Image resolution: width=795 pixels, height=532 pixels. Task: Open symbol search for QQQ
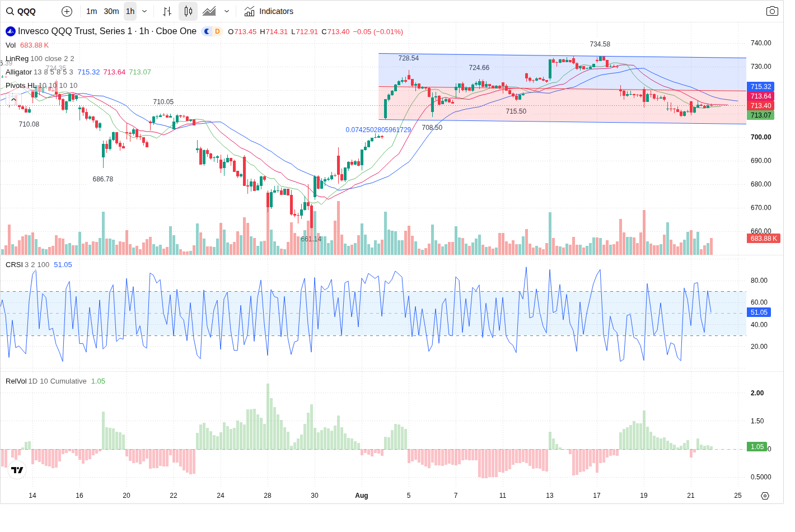tap(21, 11)
